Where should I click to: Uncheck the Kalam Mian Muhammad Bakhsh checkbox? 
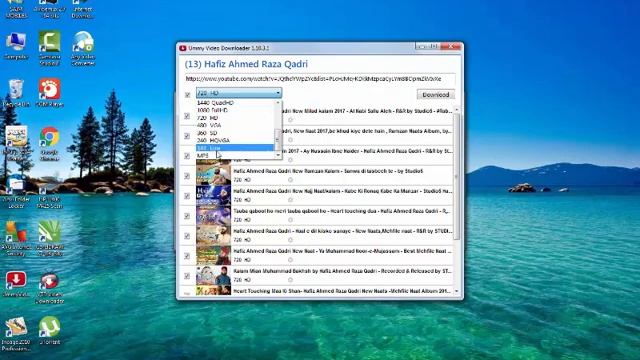(x=187, y=276)
